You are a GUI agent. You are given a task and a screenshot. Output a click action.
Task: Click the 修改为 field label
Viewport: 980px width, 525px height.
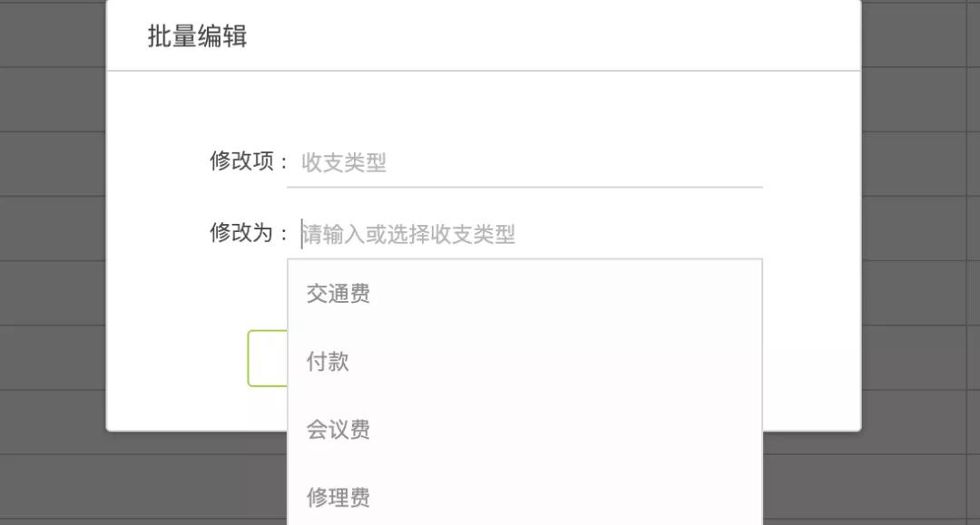pyautogui.click(x=242, y=233)
